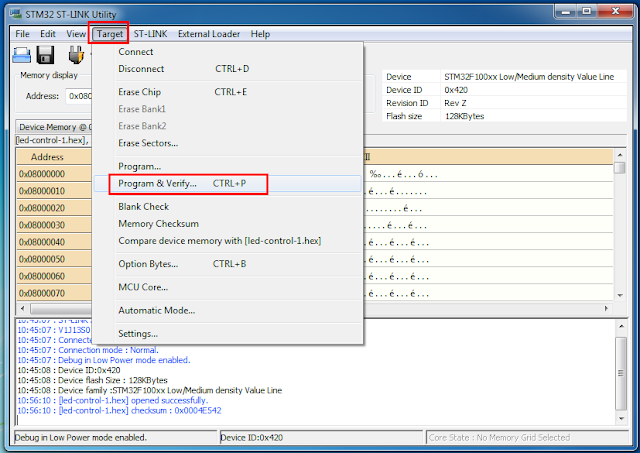Screen dimensions: 640x453
Task: Click log panel scroll down arrow
Action: coord(621,419)
